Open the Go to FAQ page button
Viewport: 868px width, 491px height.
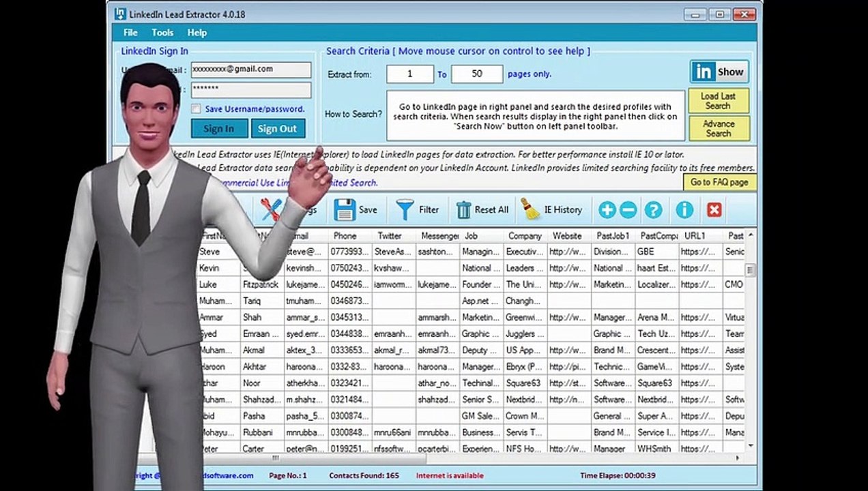719,182
